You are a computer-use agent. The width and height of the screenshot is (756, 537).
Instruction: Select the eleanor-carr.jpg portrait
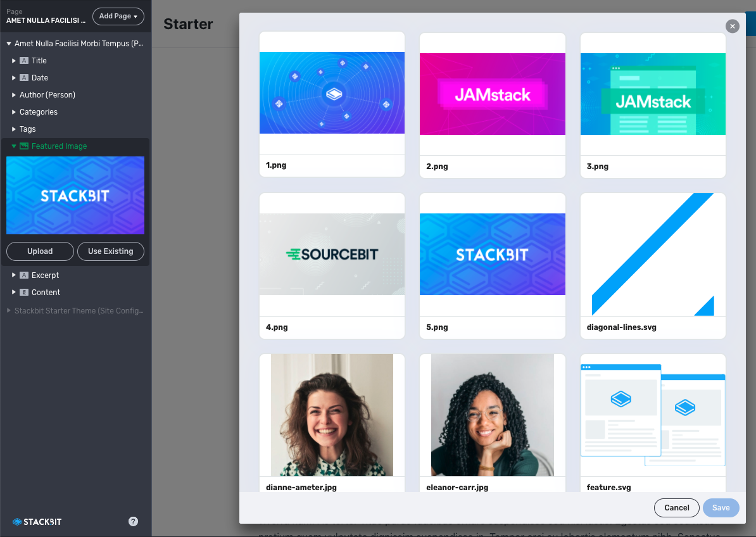[492, 415]
